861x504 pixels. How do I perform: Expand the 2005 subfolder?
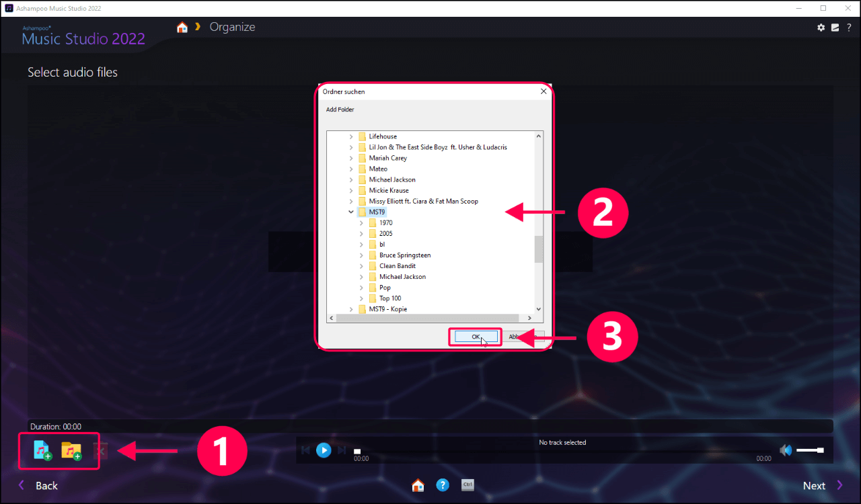(362, 233)
